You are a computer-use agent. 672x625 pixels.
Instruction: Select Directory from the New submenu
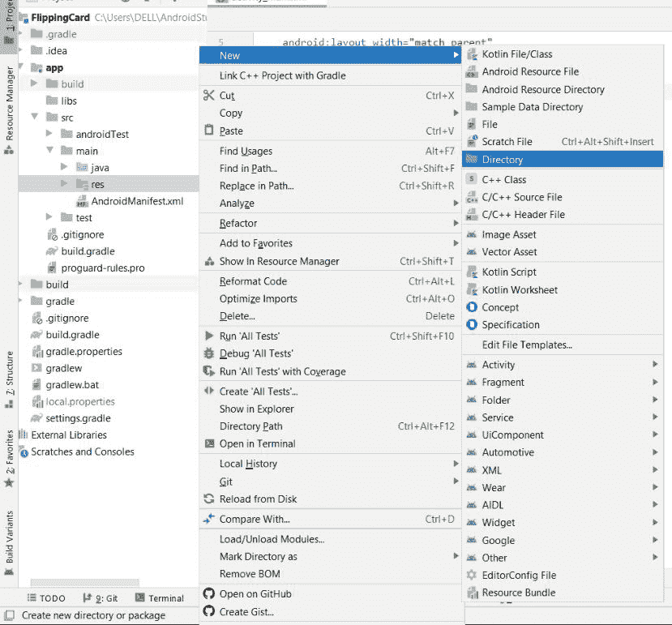click(503, 161)
